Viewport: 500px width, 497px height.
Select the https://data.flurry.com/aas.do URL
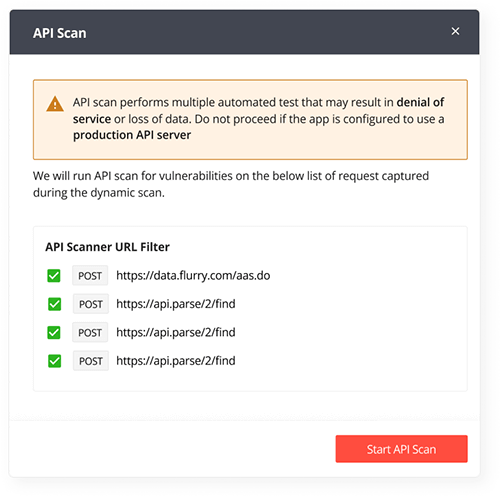click(x=193, y=276)
